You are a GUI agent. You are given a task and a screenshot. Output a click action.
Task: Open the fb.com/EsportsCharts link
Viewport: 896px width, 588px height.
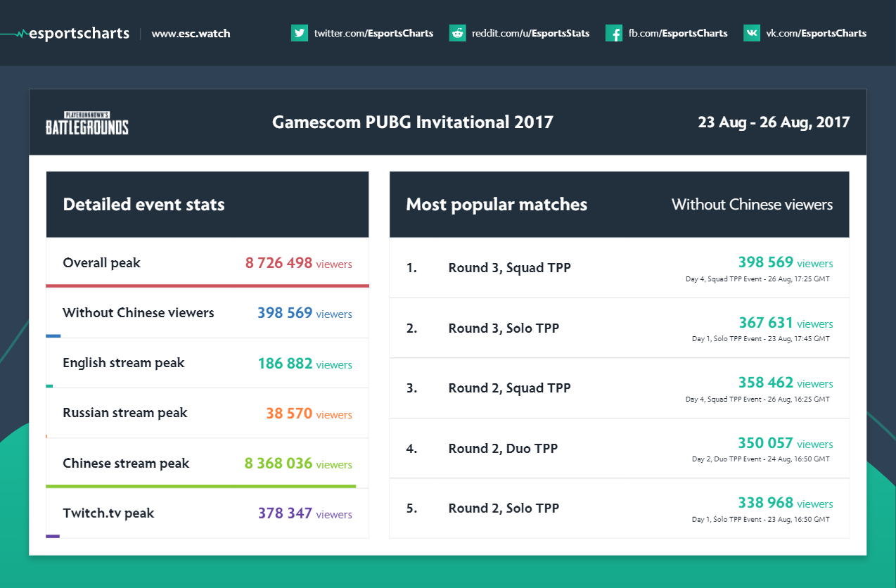[x=678, y=33]
